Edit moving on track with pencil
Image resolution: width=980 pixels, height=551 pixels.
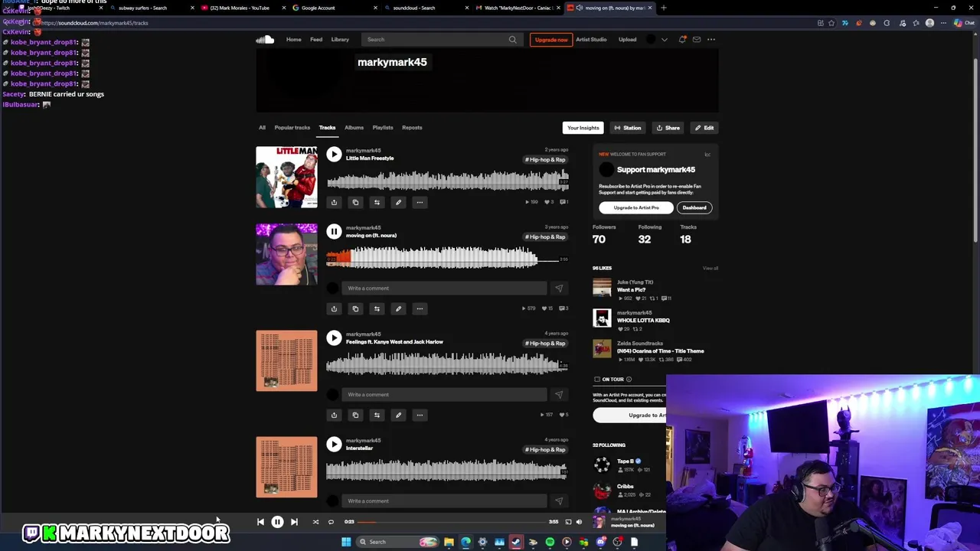[398, 308]
